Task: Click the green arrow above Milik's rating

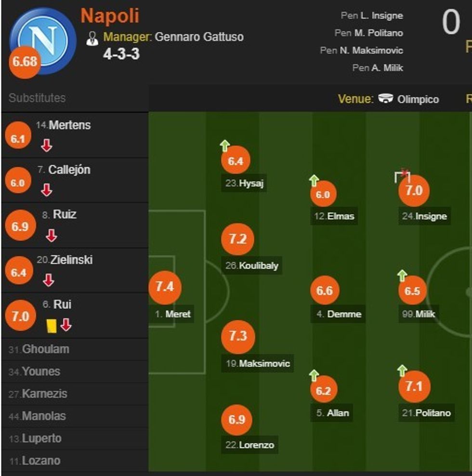Action: [x=402, y=276]
